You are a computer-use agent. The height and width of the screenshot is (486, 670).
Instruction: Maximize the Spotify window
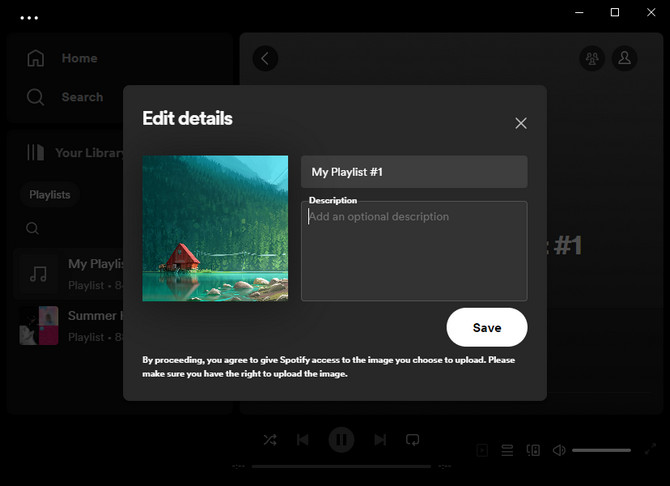(614, 12)
